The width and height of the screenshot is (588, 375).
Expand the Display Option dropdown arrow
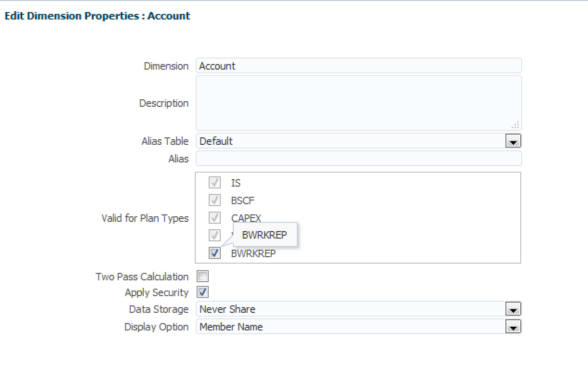[x=513, y=327]
